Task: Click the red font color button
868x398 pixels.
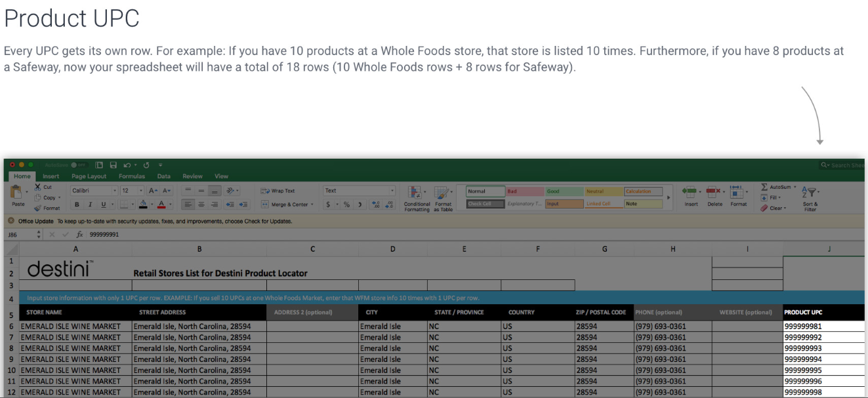Action: [161, 205]
